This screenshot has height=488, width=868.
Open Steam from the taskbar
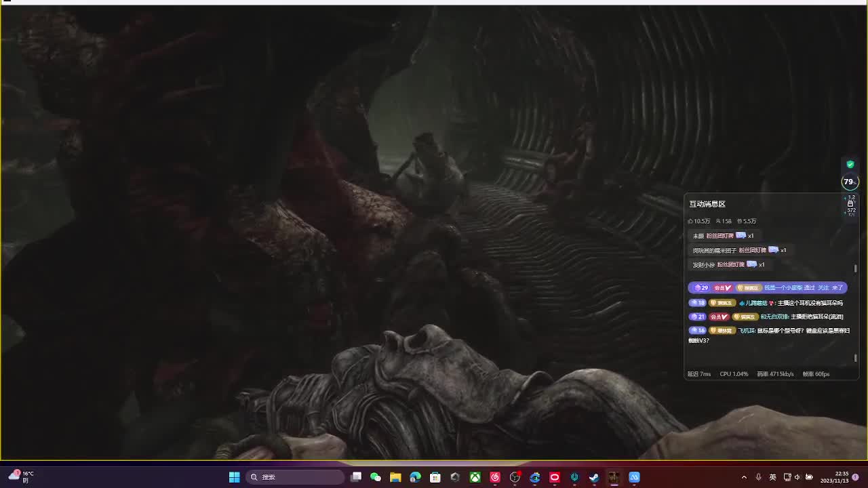(594, 477)
